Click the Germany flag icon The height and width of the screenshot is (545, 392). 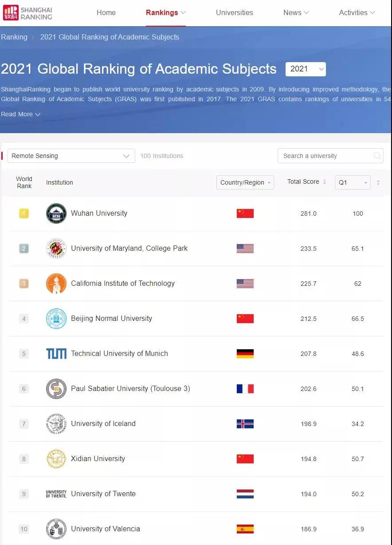coord(245,354)
